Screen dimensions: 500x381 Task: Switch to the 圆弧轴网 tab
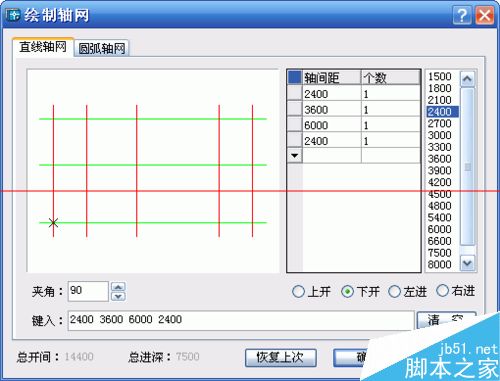102,48
